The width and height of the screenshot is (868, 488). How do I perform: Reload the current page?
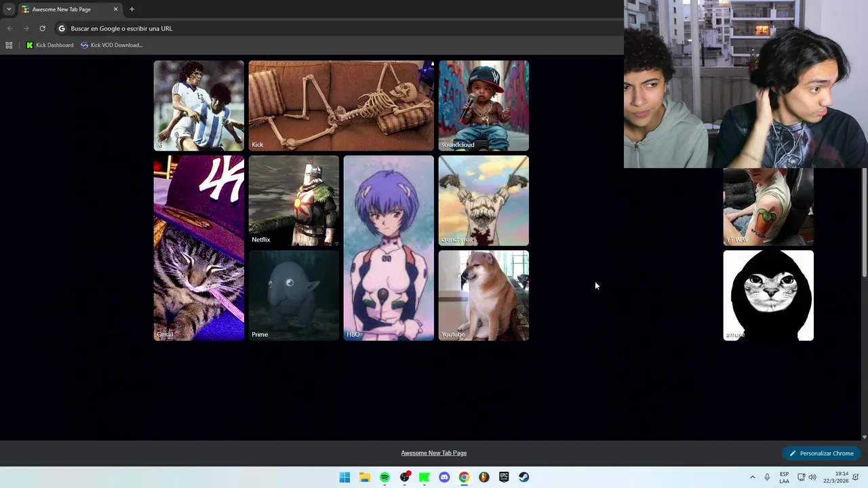pyautogui.click(x=42, y=28)
